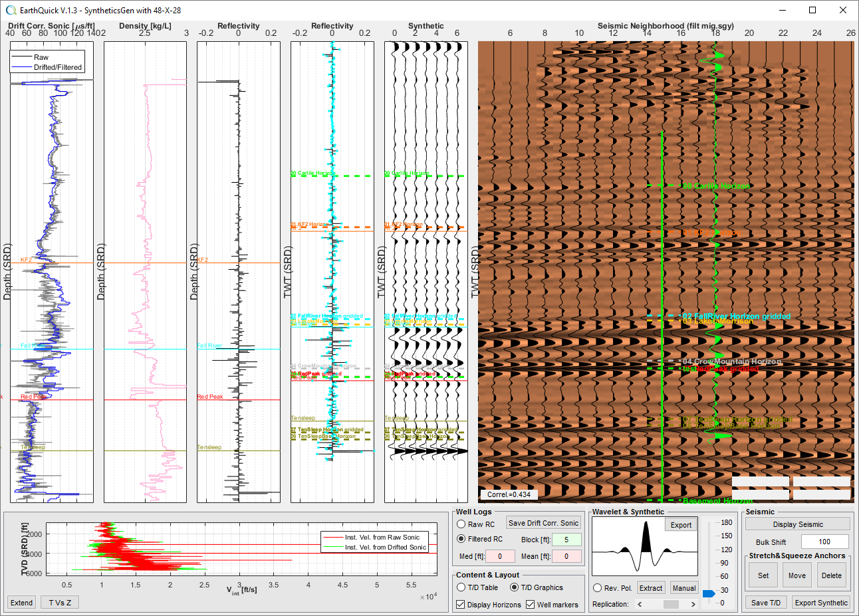Click the blue wavelet phase slider handle

[x=709, y=593]
